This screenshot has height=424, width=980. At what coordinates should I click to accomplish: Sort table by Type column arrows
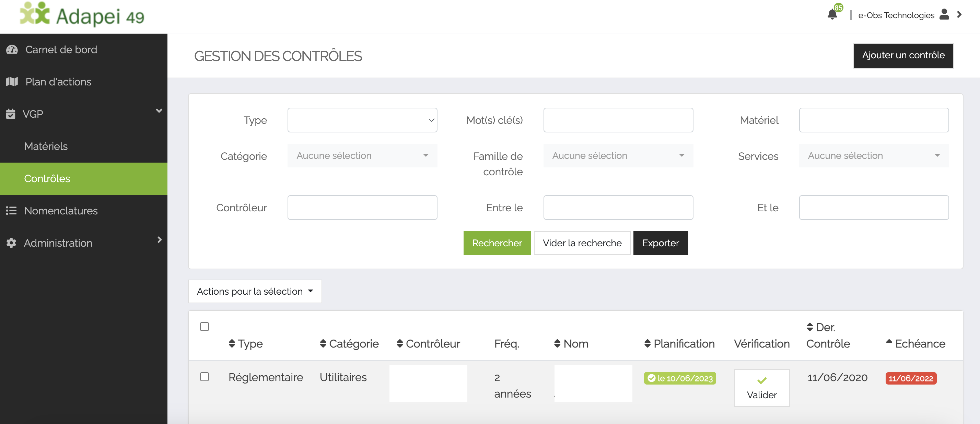(232, 344)
